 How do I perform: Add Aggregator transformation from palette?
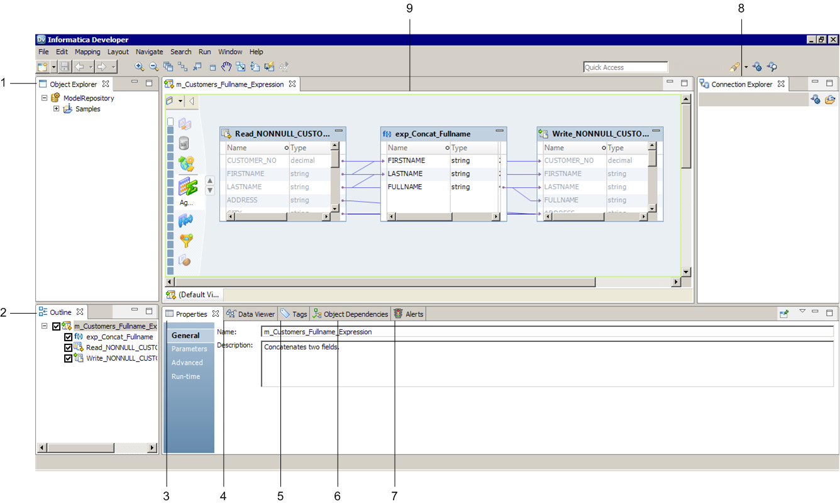[x=187, y=187]
